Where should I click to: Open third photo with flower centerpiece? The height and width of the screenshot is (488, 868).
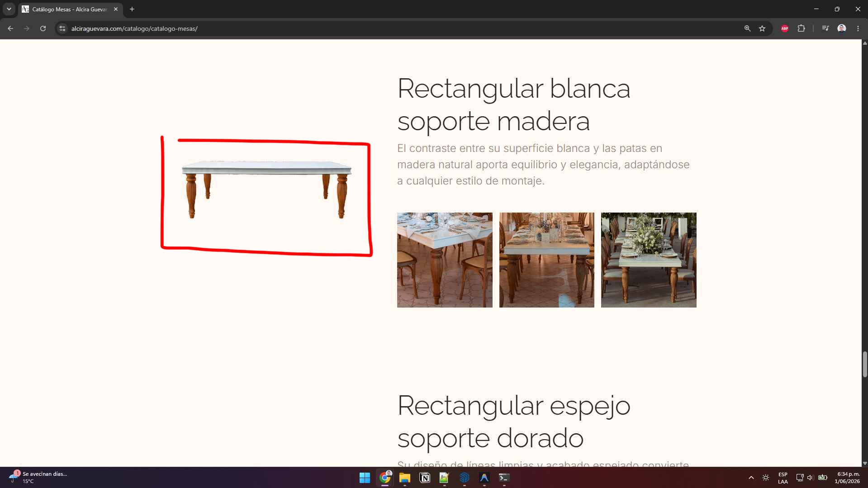tap(649, 260)
